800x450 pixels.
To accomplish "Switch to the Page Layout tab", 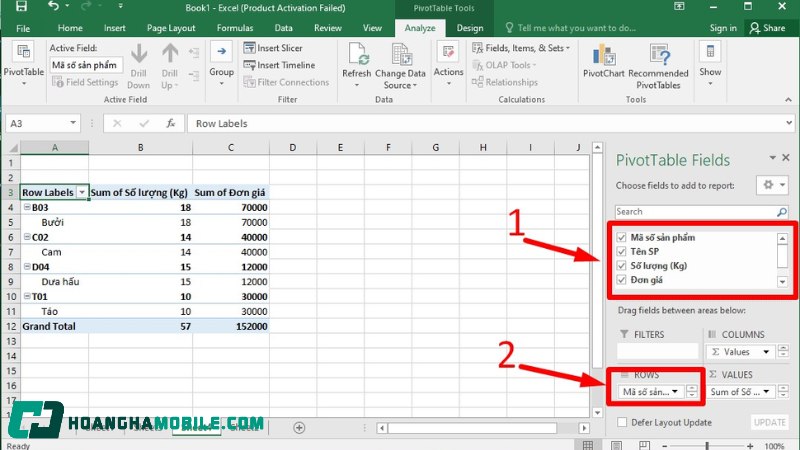I will coord(171,28).
